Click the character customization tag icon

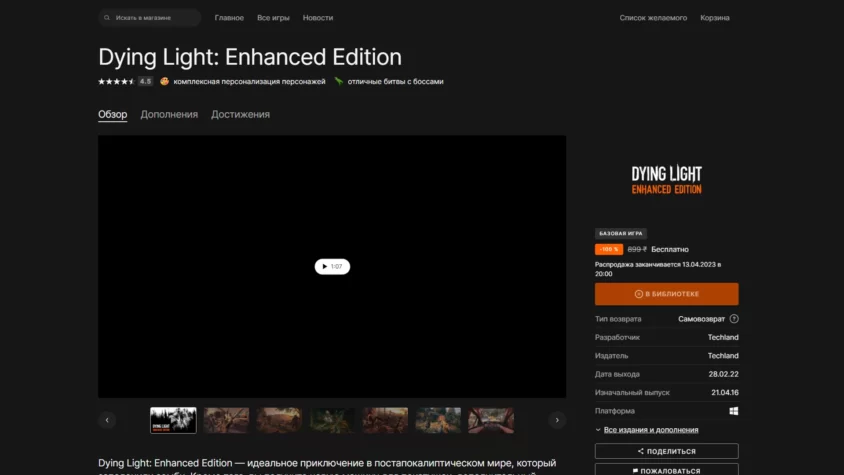164,81
